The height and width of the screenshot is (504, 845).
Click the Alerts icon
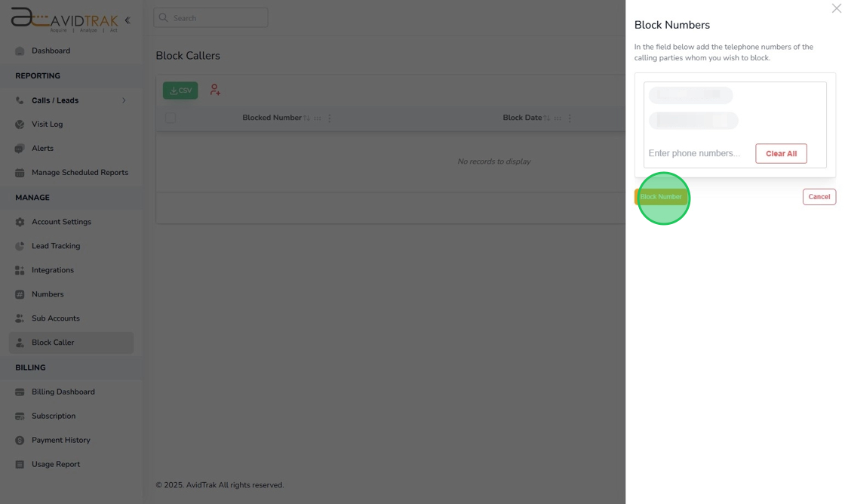(x=20, y=148)
